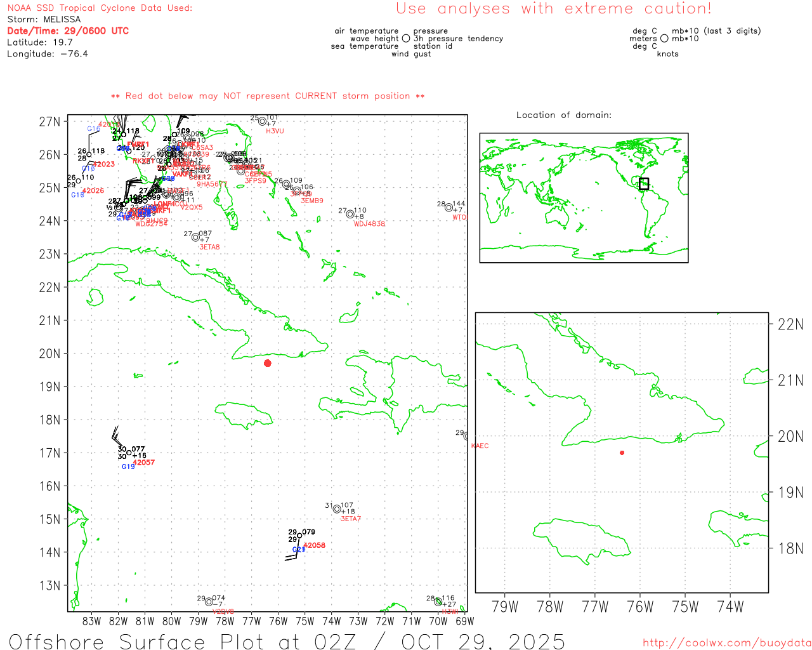
Task: Click the V2QX5 station label
Action: point(192,207)
